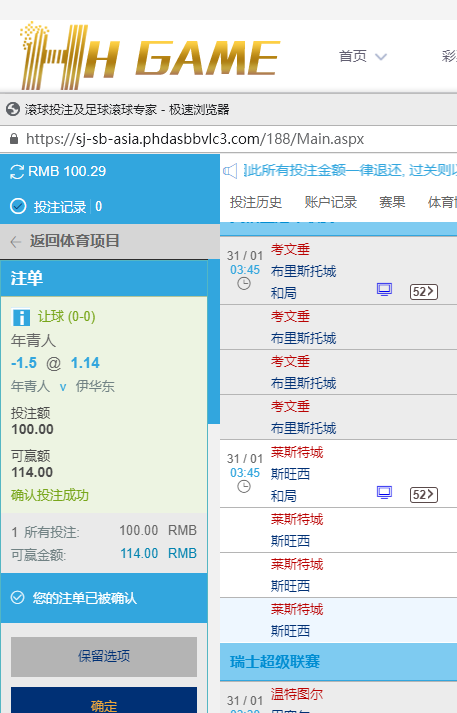Select 莱斯特城 in the first row
Screen dimensions: 457x713
pos(297,452)
